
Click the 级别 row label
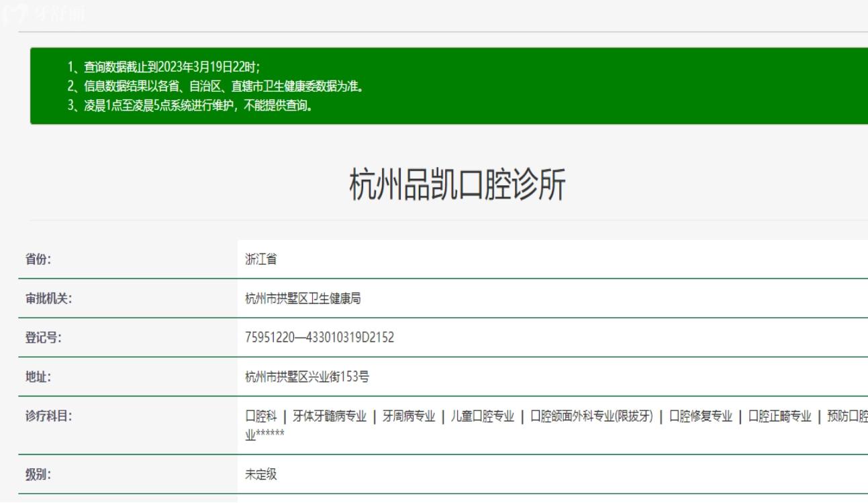tap(38, 474)
